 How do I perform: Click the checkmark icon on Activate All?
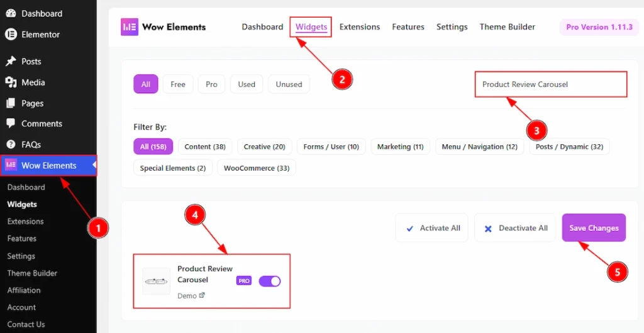point(409,229)
